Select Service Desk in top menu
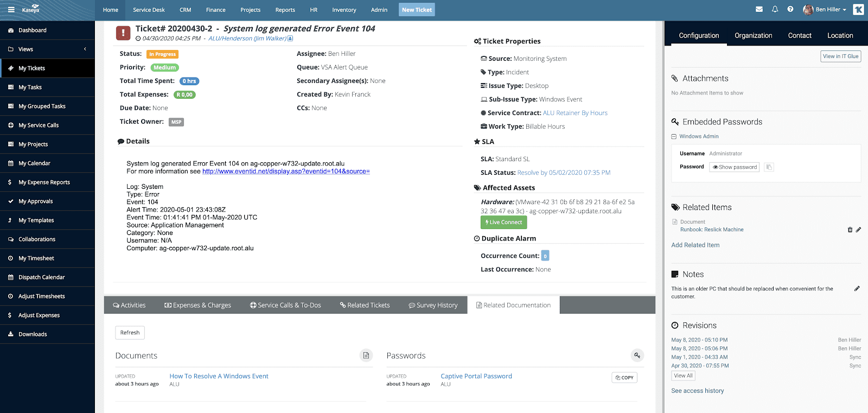 [149, 10]
